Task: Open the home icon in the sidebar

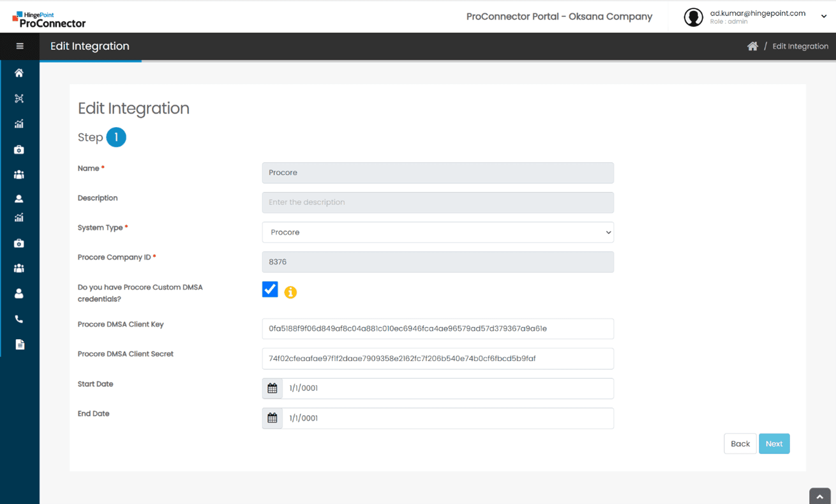Action: pyautogui.click(x=19, y=73)
